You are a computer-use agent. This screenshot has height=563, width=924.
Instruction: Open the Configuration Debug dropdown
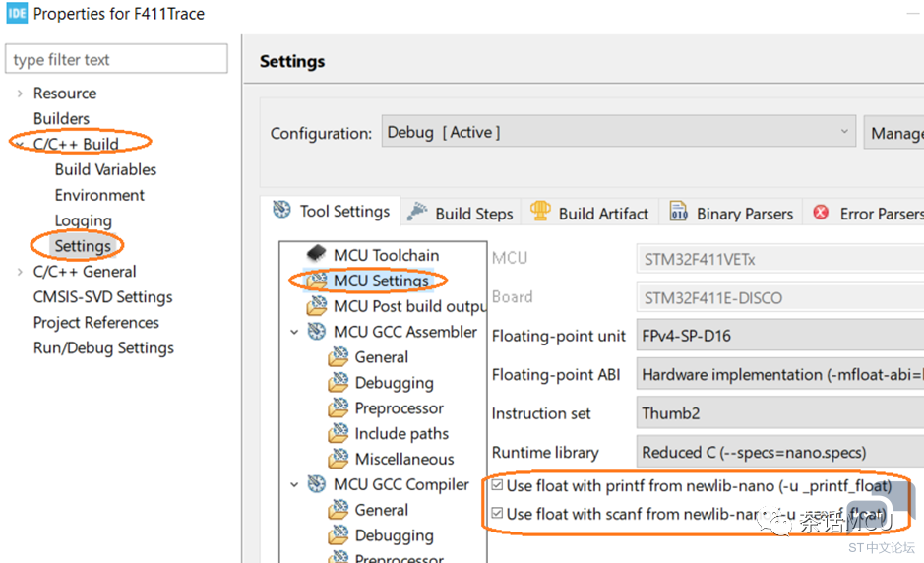pos(619,132)
